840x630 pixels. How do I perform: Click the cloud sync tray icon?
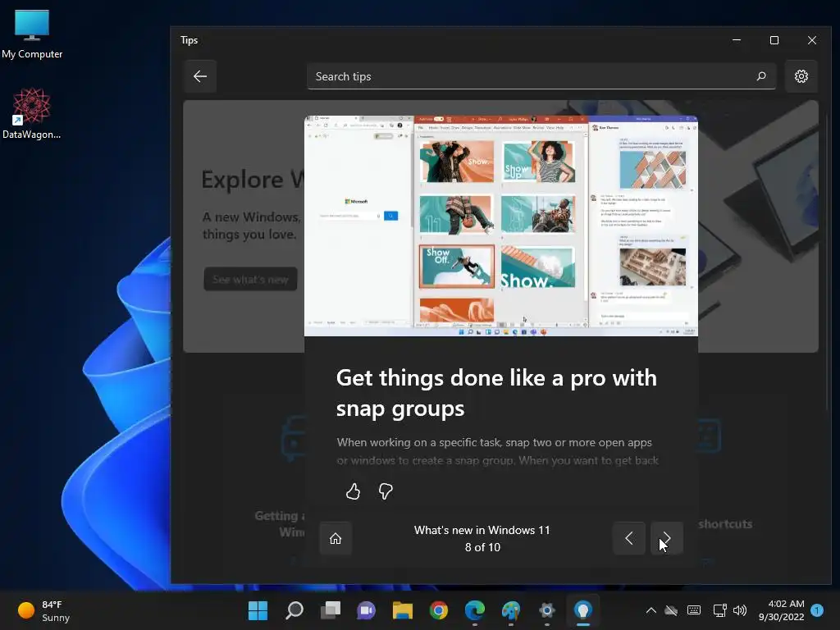point(671,610)
